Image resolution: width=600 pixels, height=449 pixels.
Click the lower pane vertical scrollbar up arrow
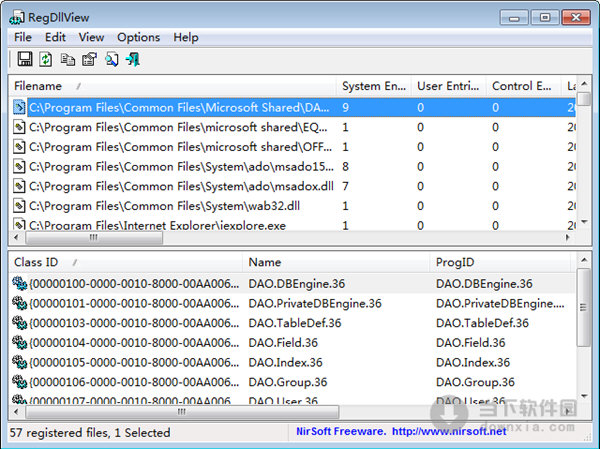pyautogui.click(x=584, y=260)
